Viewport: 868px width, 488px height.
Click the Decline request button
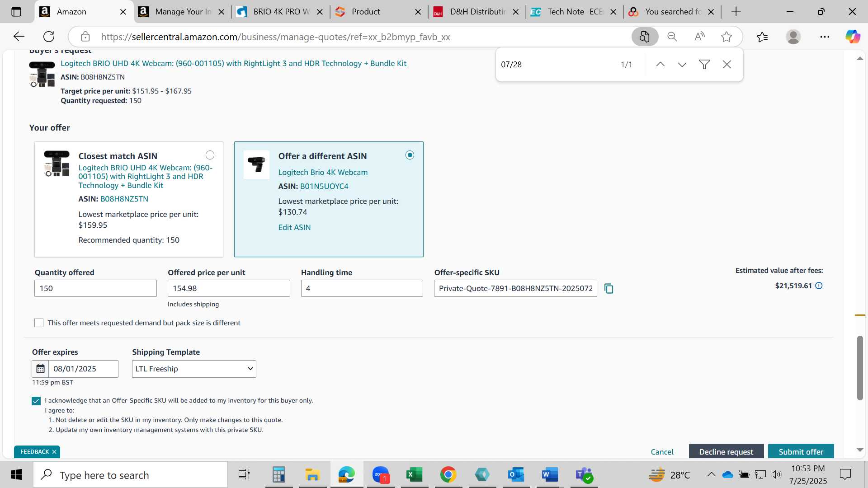726,451
